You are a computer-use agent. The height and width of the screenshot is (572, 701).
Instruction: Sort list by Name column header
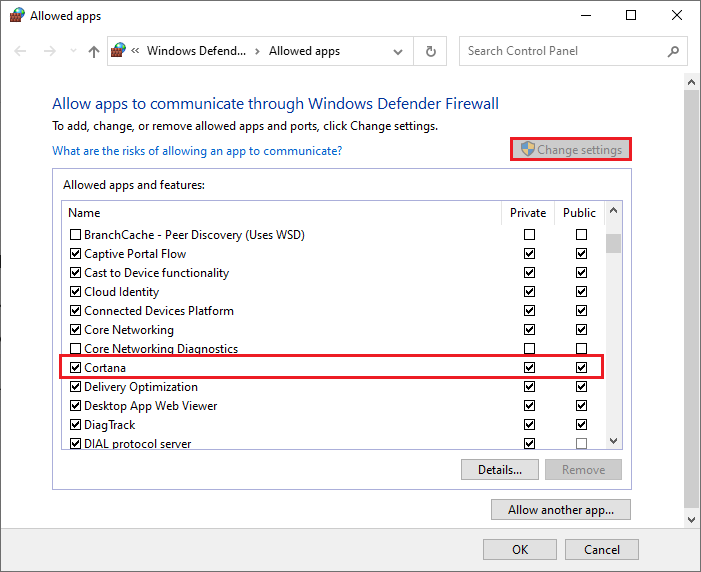point(282,213)
